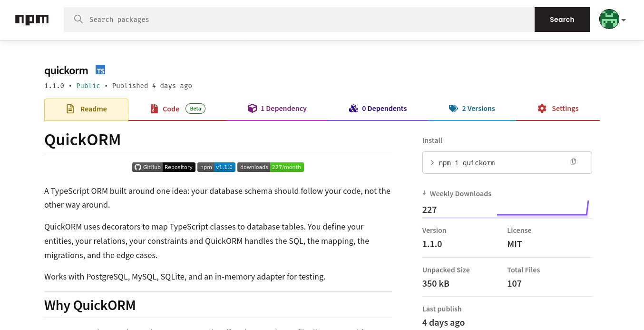Click the npm i quickorm command text
The height and width of the screenshot is (330, 644).
(x=467, y=163)
